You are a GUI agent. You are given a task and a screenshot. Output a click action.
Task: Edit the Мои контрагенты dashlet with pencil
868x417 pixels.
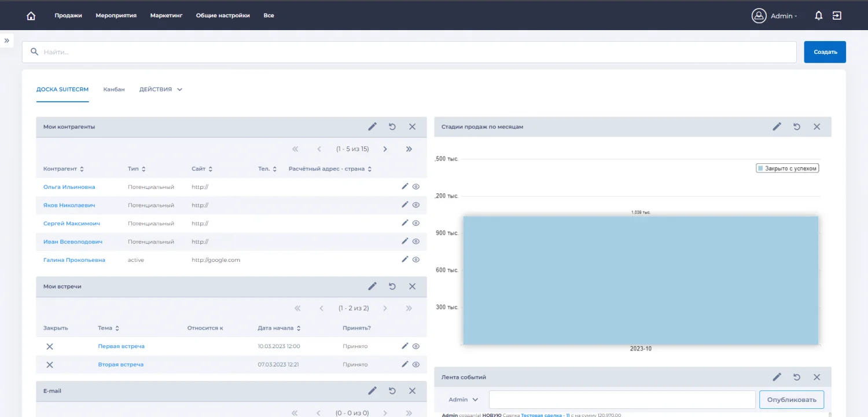click(x=372, y=126)
